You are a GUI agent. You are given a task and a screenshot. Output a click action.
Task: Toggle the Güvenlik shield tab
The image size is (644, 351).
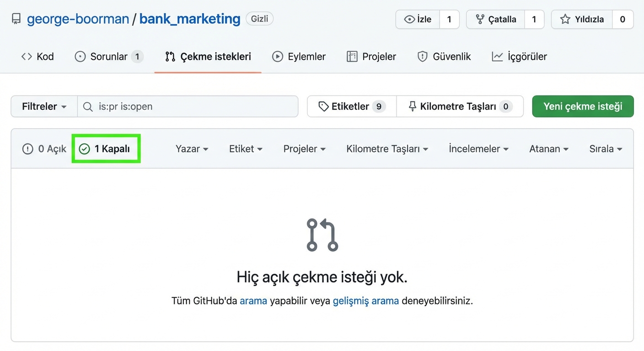[444, 56]
